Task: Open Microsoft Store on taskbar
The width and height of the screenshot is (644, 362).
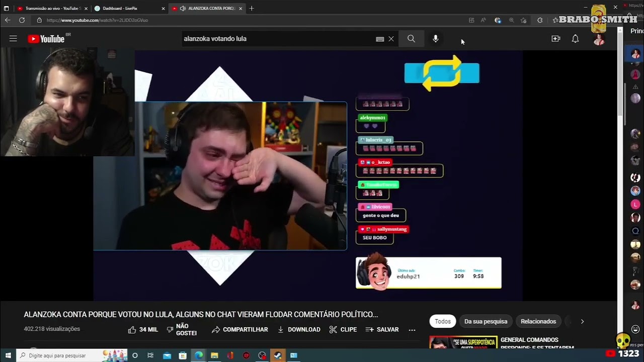Action: tap(183, 355)
